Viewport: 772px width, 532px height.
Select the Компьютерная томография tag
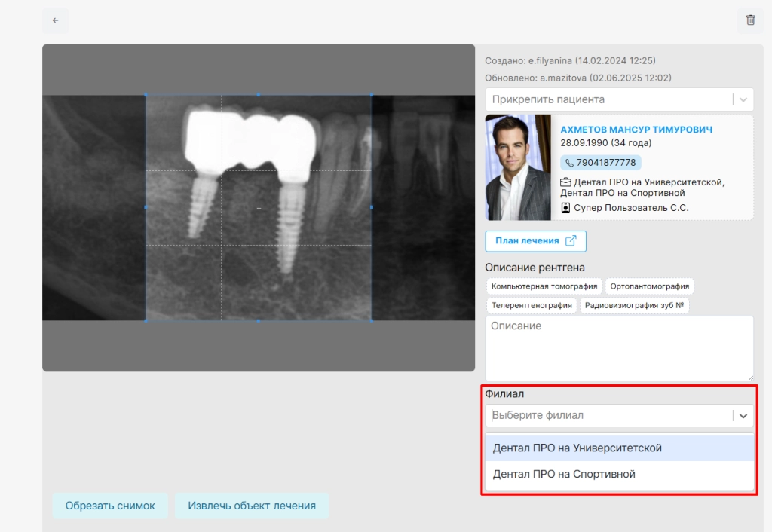click(544, 286)
